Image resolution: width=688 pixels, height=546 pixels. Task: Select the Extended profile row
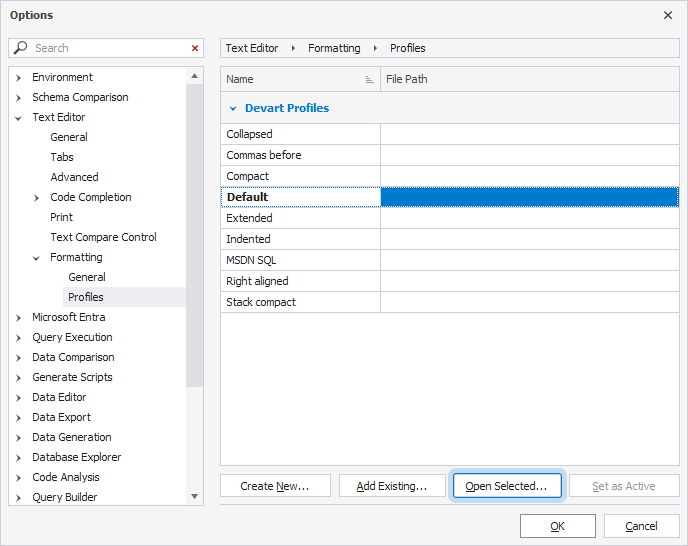click(450, 218)
